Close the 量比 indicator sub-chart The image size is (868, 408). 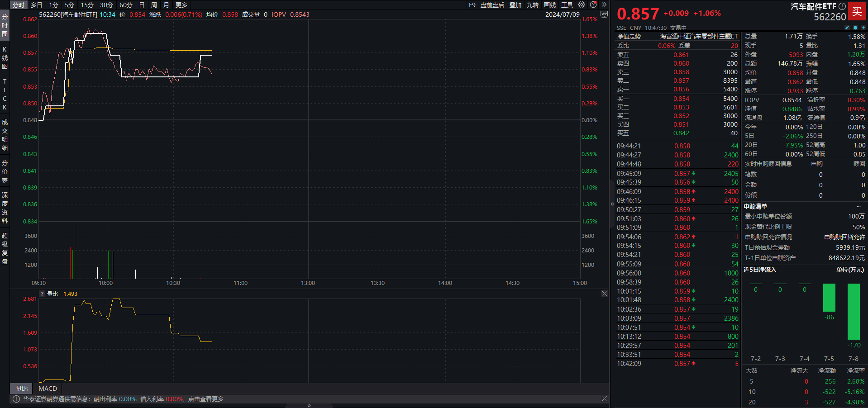[604, 294]
